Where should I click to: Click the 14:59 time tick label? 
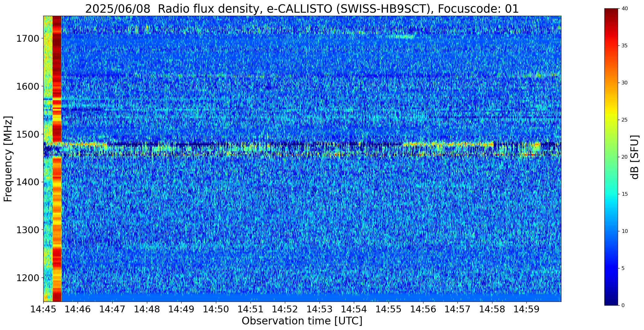click(527, 309)
